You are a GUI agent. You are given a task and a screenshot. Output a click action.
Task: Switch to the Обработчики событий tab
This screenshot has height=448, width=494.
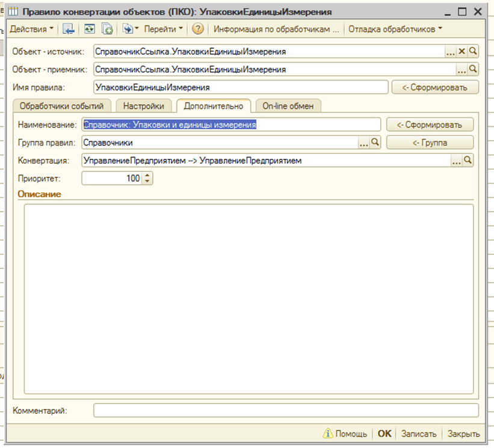click(x=62, y=106)
